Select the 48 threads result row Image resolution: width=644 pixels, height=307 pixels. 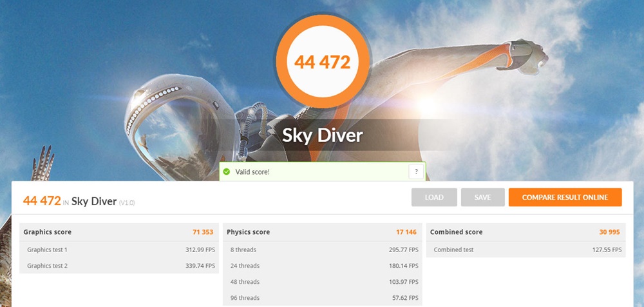click(323, 281)
